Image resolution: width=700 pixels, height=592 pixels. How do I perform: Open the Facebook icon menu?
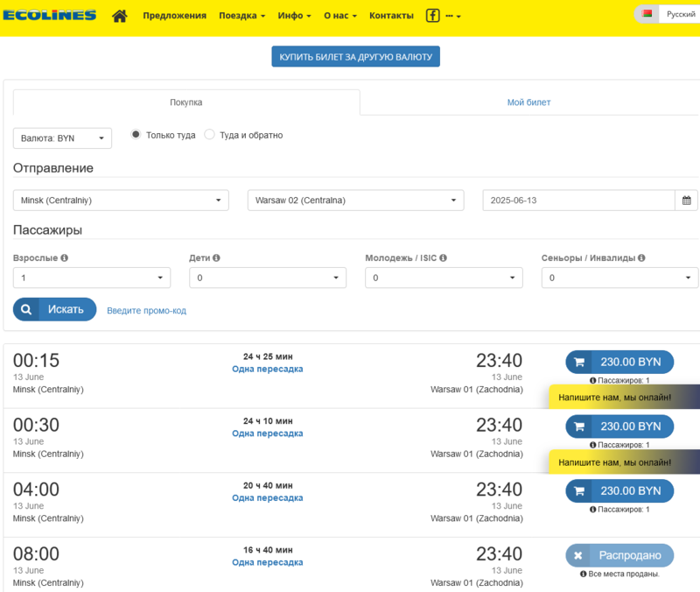(x=433, y=16)
